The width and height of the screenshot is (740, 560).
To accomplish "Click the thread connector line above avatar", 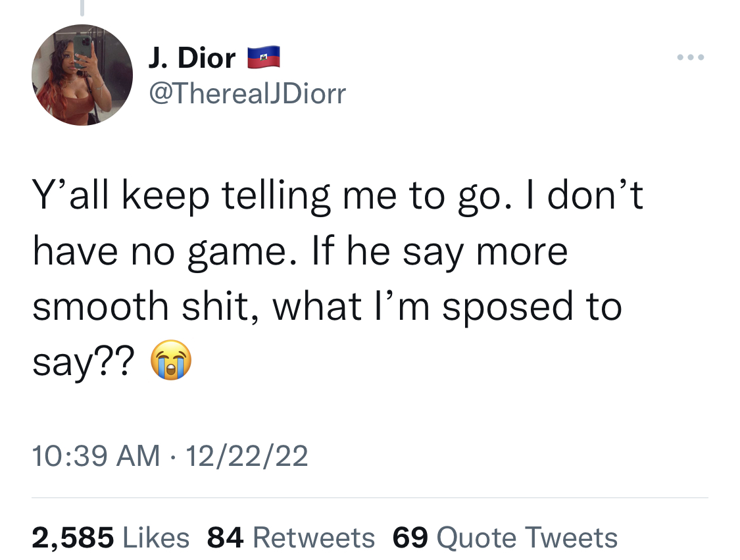I will click(x=82, y=8).
